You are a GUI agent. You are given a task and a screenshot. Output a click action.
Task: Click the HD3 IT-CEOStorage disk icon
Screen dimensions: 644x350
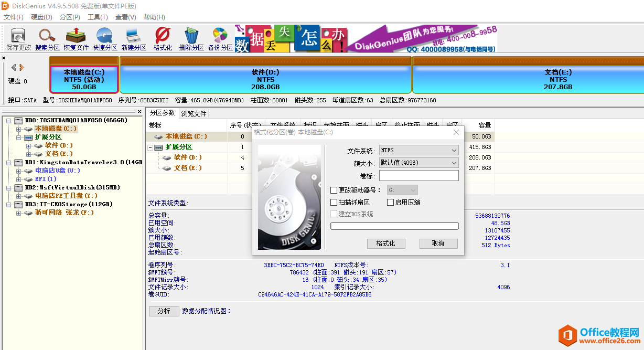[19, 204]
